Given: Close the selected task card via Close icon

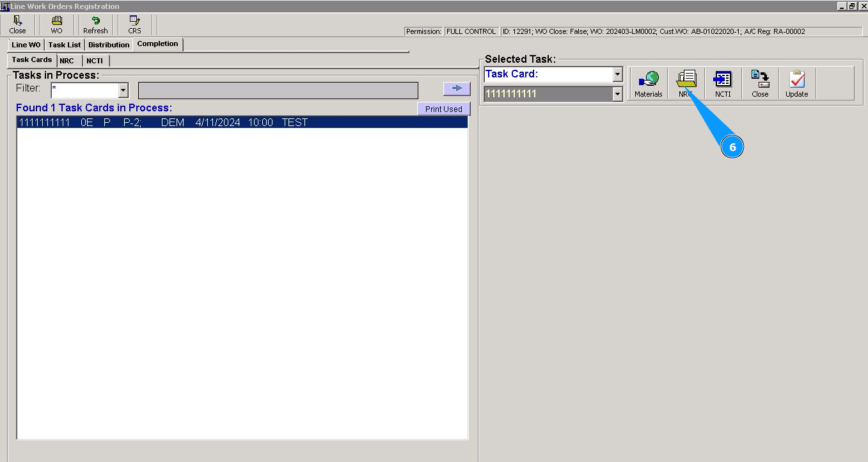Looking at the screenshot, I should click(x=760, y=84).
